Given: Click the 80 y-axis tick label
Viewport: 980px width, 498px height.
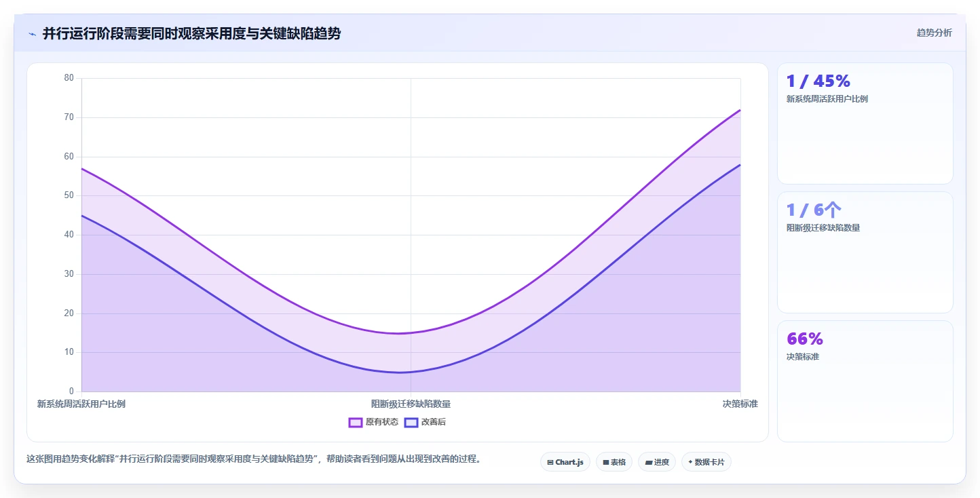Looking at the screenshot, I should point(69,78).
